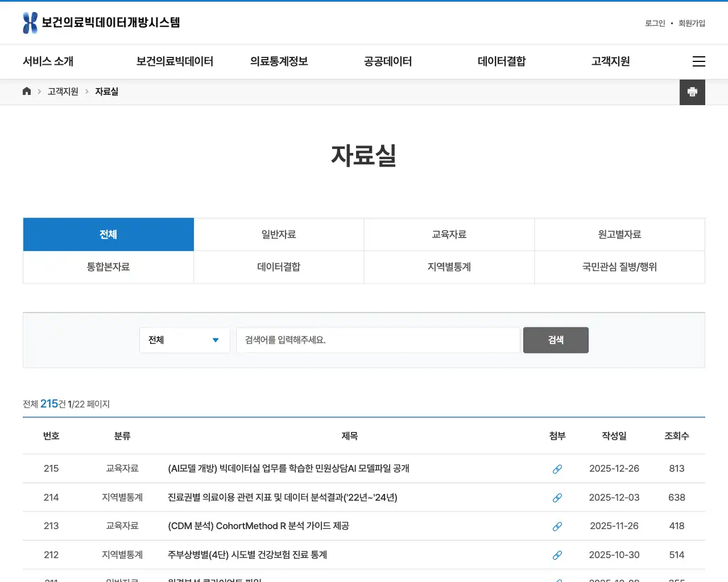Screen dimensions: 728x582
Task: Select the 지역별통계 tab
Action: 449,267
